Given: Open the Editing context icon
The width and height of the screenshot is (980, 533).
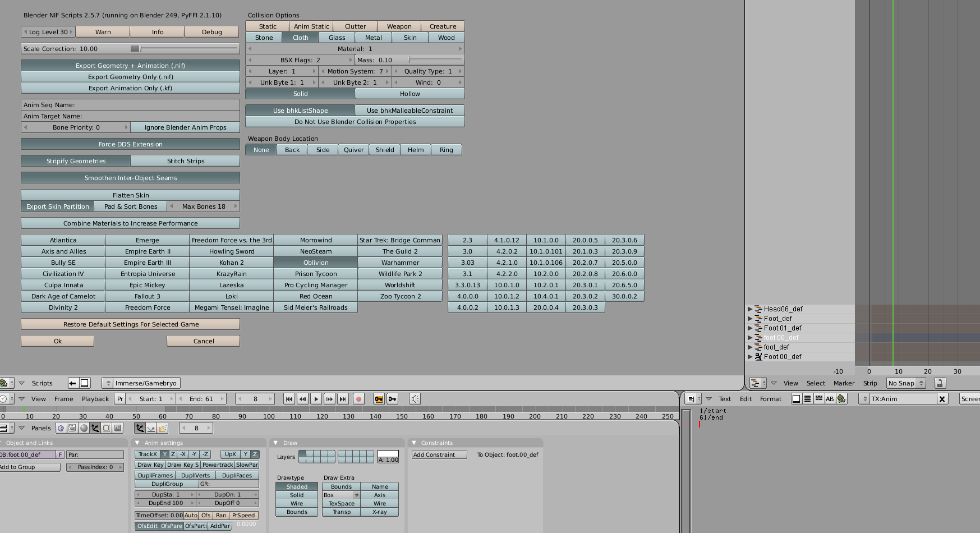Looking at the screenshot, I should point(106,428).
